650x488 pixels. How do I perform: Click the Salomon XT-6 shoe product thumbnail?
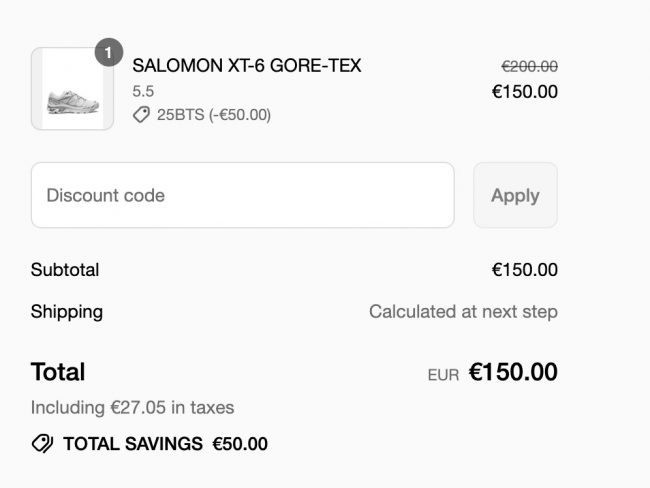pyautogui.click(x=72, y=89)
